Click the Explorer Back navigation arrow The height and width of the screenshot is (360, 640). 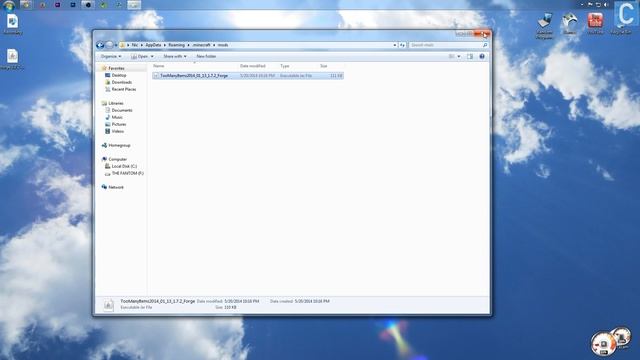(100, 45)
